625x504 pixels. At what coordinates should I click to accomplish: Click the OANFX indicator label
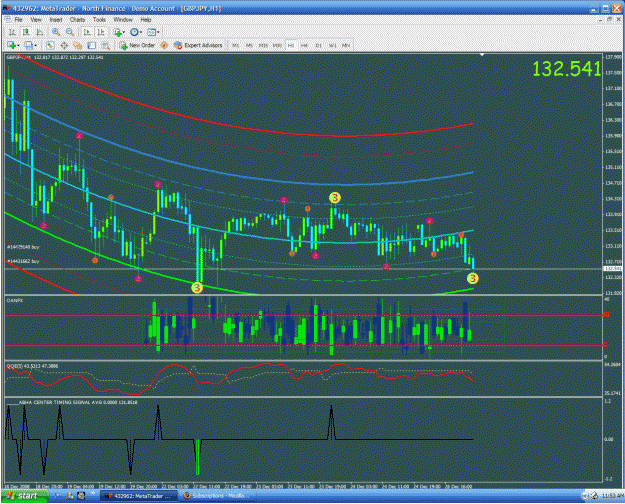click(x=15, y=300)
